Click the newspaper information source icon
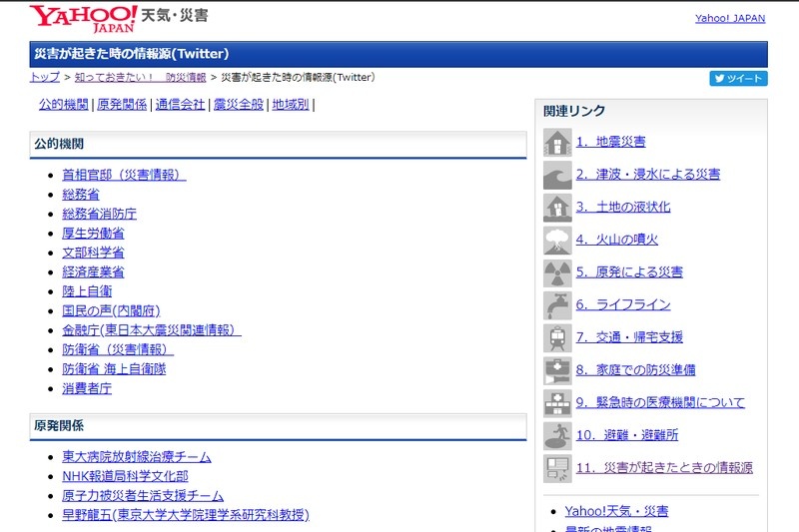Viewport: 799px width, 532px height. click(557, 468)
